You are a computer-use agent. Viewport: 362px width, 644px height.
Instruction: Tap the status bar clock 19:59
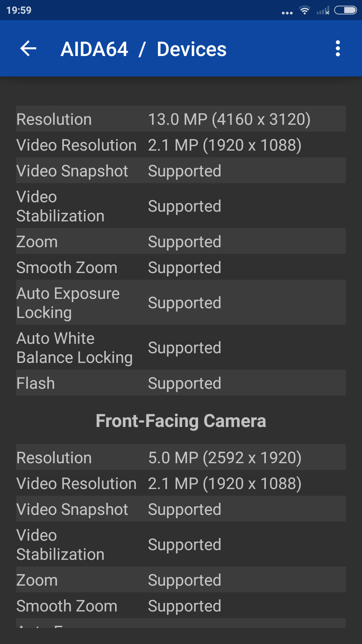[19, 10]
